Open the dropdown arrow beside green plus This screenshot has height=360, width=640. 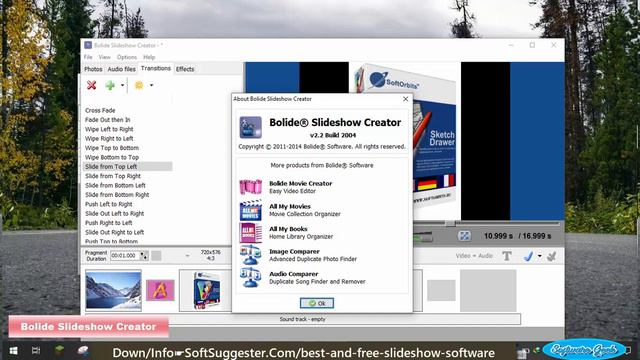(122, 85)
